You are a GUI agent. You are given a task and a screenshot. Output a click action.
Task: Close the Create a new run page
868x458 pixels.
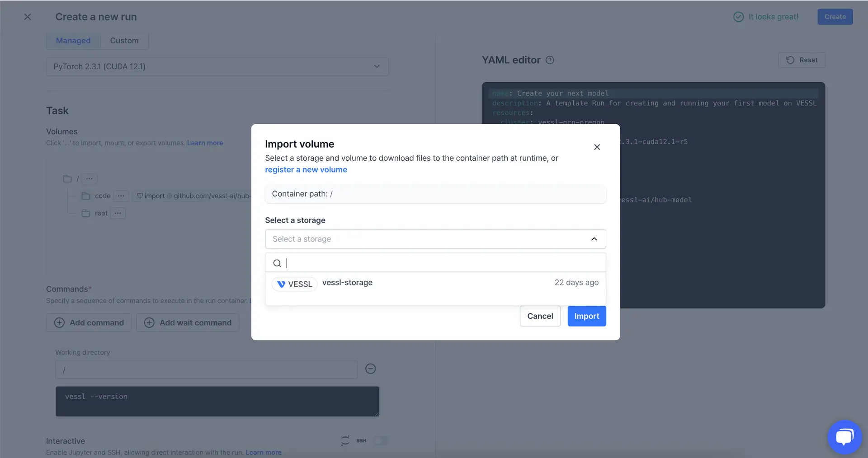(28, 17)
